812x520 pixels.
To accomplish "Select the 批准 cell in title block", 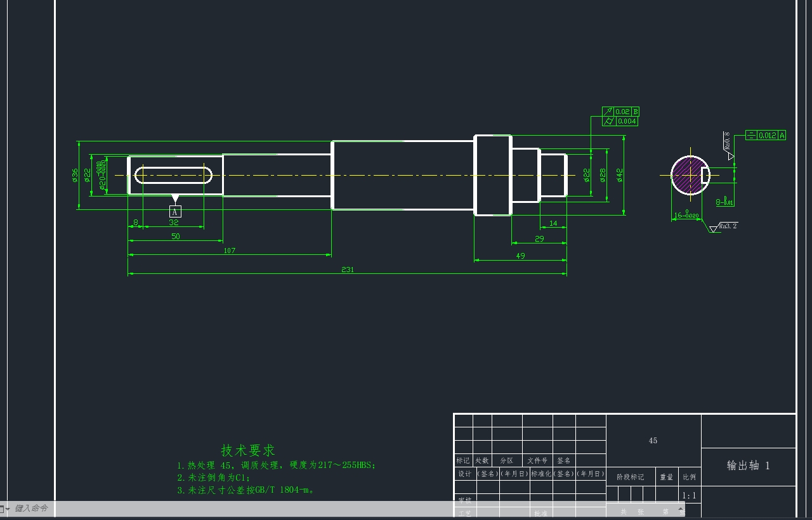I will 541,513.
